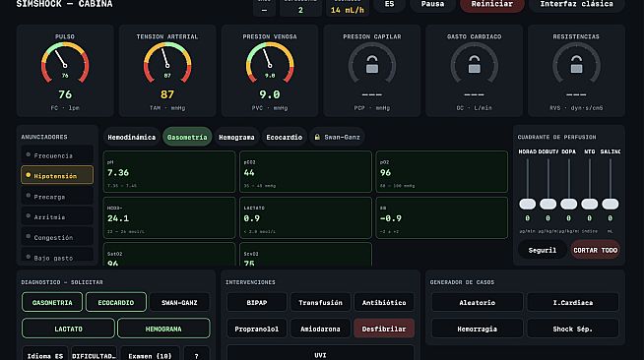Click the Presión Venosa gauge dial

(270, 63)
